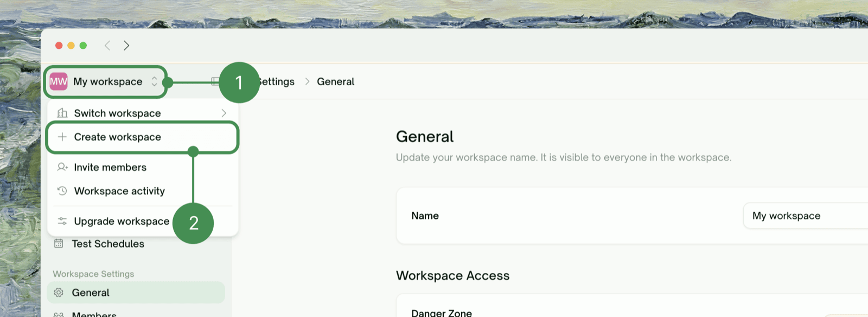The image size is (868, 317).
Task: Click the yellow minimize window button
Action: tap(71, 46)
